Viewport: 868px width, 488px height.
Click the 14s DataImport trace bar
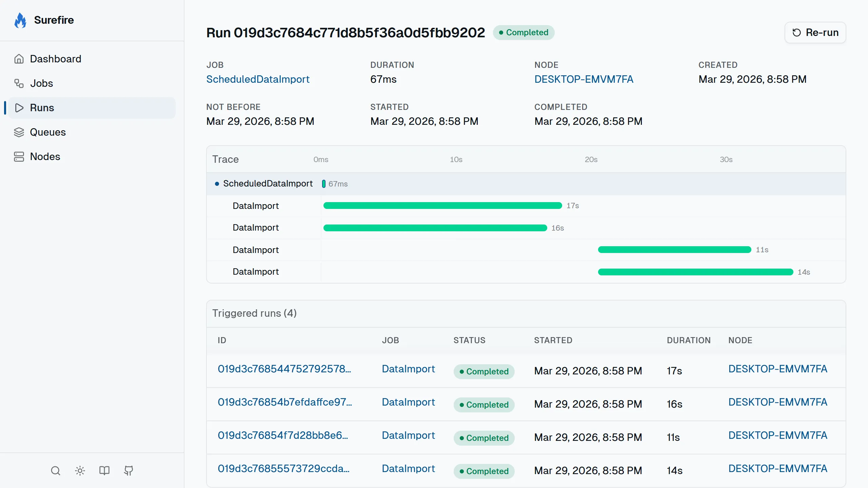point(695,272)
